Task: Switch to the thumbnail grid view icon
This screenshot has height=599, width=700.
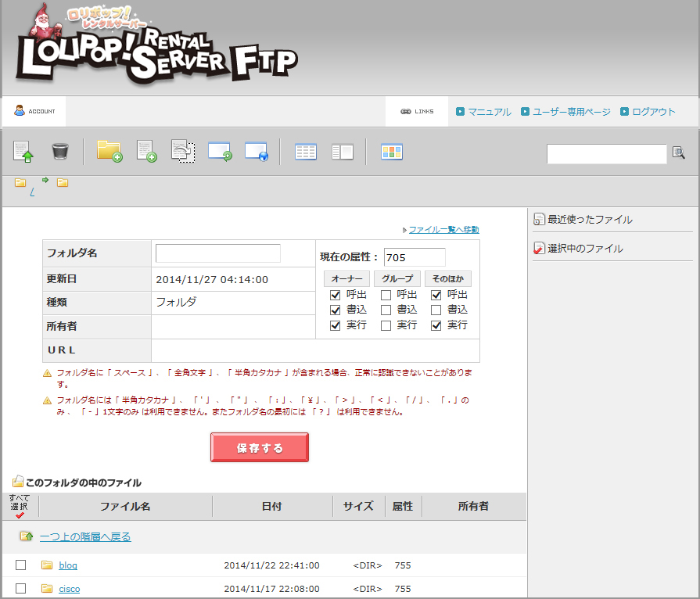Action: [x=391, y=152]
